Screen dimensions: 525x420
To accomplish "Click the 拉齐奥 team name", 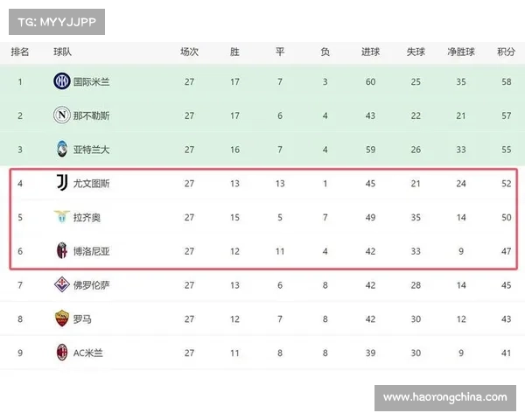I will [87, 217].
